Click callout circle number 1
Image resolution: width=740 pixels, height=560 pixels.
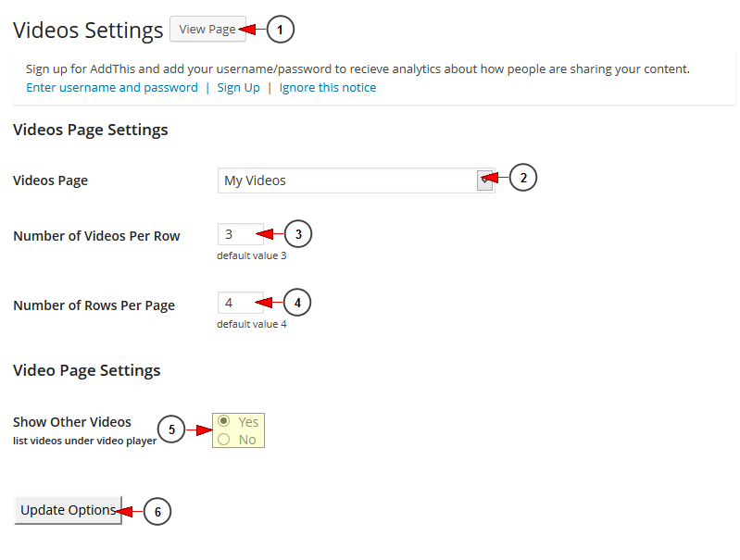click(x=281, y=30)
